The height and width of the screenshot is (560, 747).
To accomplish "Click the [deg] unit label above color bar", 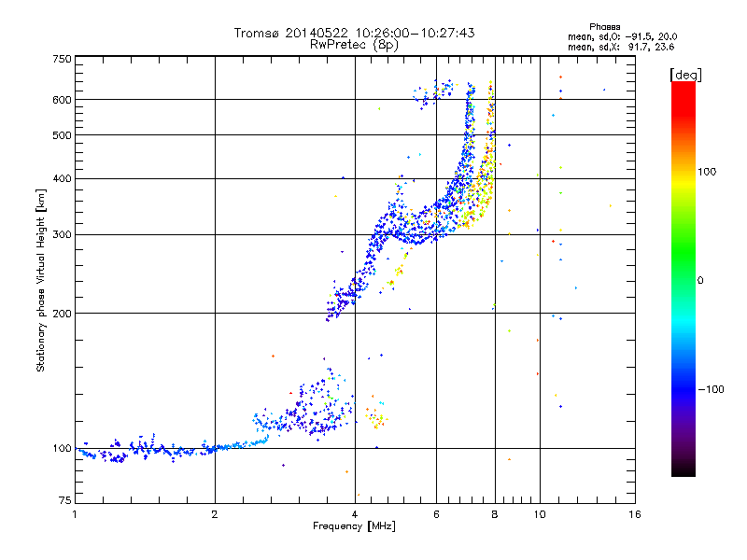I will click(685, 75).
